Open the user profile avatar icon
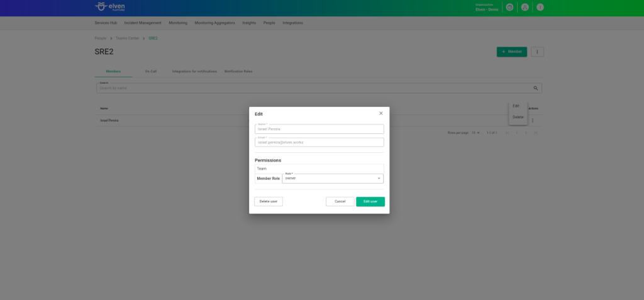Viewport: 644px width, 300px height. [540, 8]
